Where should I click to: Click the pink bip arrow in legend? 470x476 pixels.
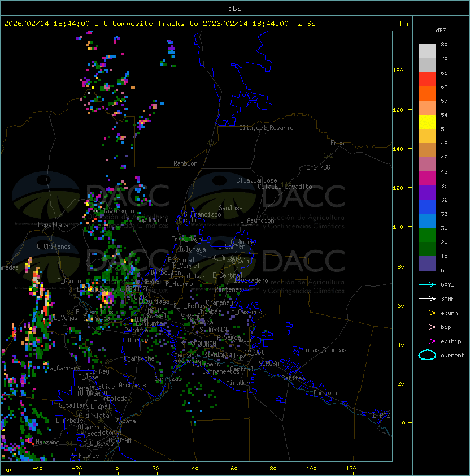tap(427, 327)
